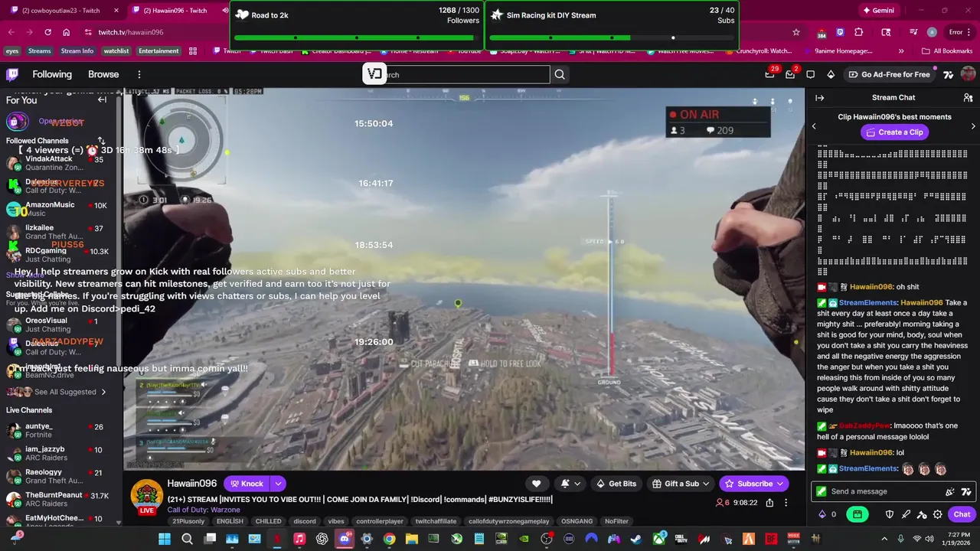Open AmazonMusic channel in sidebar
This screenshot has height=551, width=980.
tap(61, 209)
